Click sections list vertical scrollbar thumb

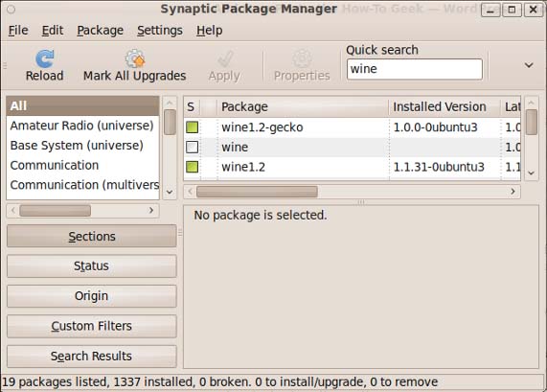coord(170,122)
